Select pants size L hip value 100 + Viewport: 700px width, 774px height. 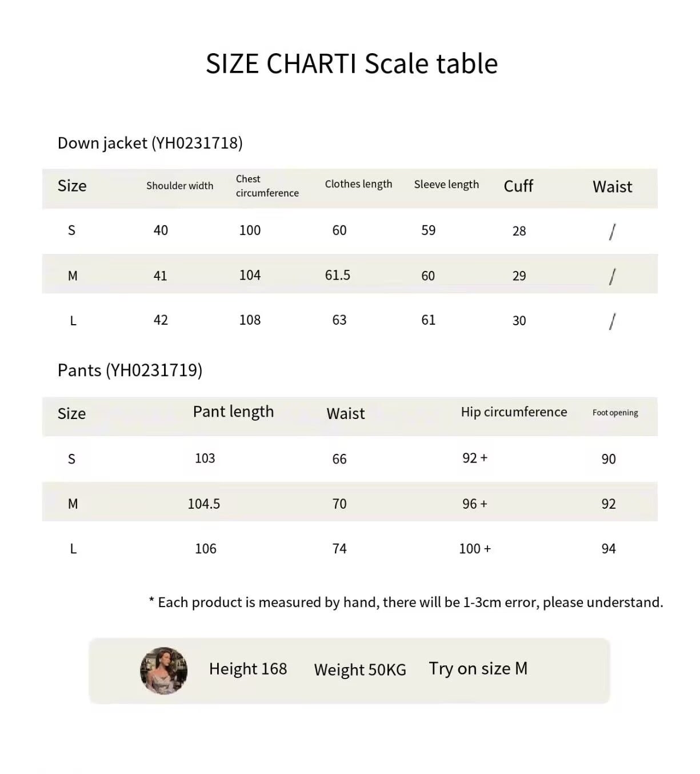pos(475,549)
